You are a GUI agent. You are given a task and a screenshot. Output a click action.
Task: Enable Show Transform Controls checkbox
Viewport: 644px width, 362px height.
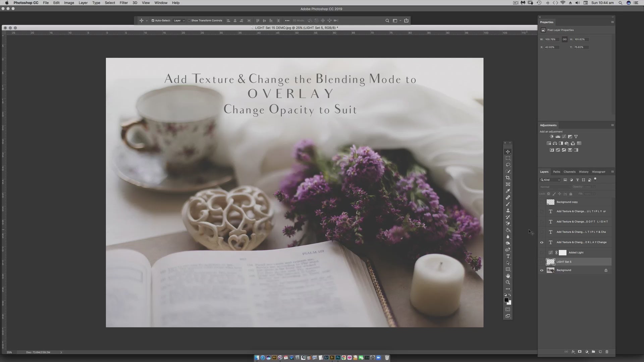tap(189, 20)
